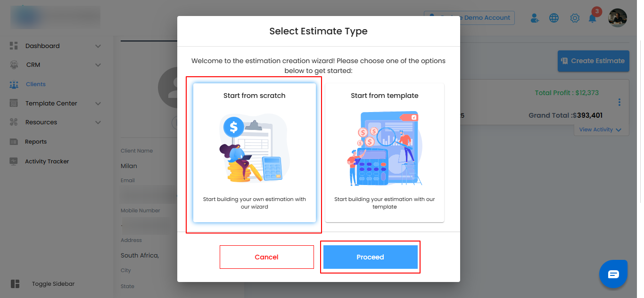Select the Start from scratch option
Screen dimensions: 644x298
(x=255, y=153)
